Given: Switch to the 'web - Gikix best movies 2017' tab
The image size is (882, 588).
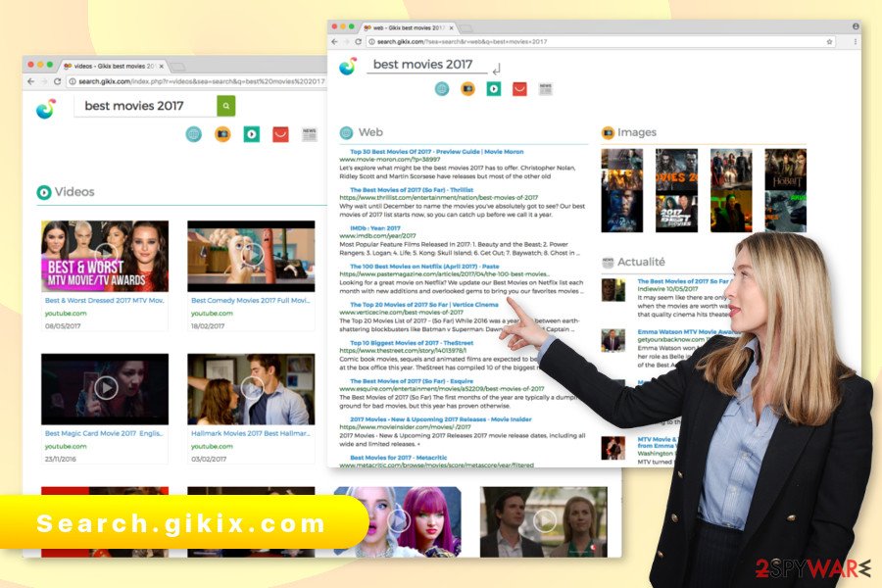Looking at the screenshot, I should [409, 27].
